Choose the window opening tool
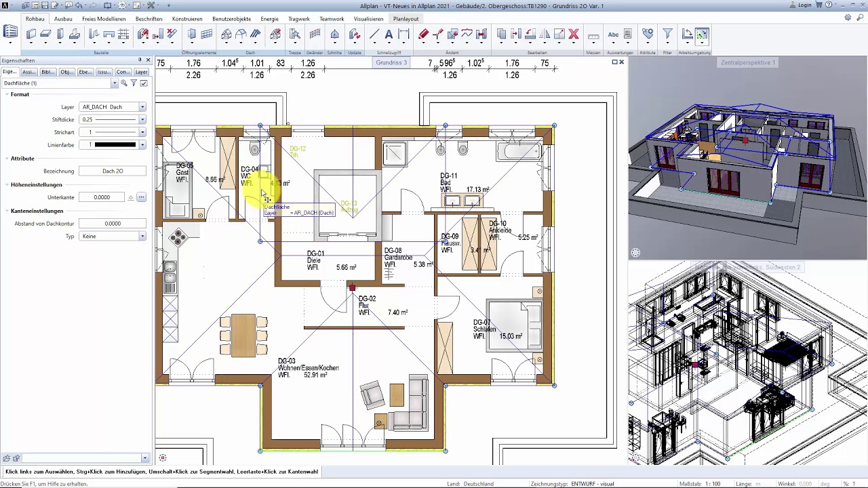 click(x=192, y=34)
